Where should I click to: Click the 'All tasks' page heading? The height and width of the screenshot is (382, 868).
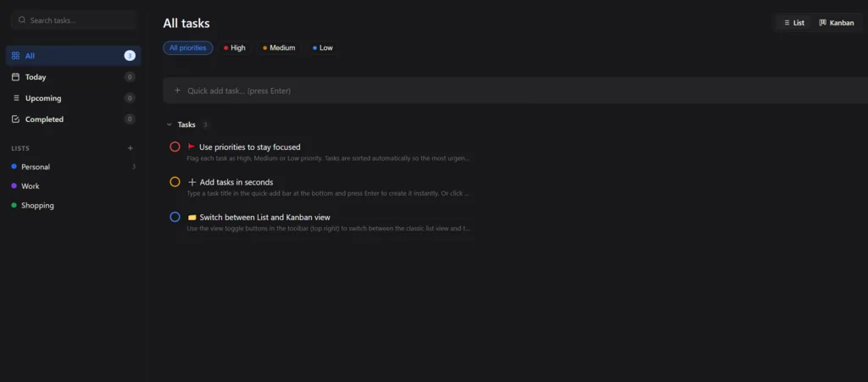pyautogui.click(x=186, y=23)
